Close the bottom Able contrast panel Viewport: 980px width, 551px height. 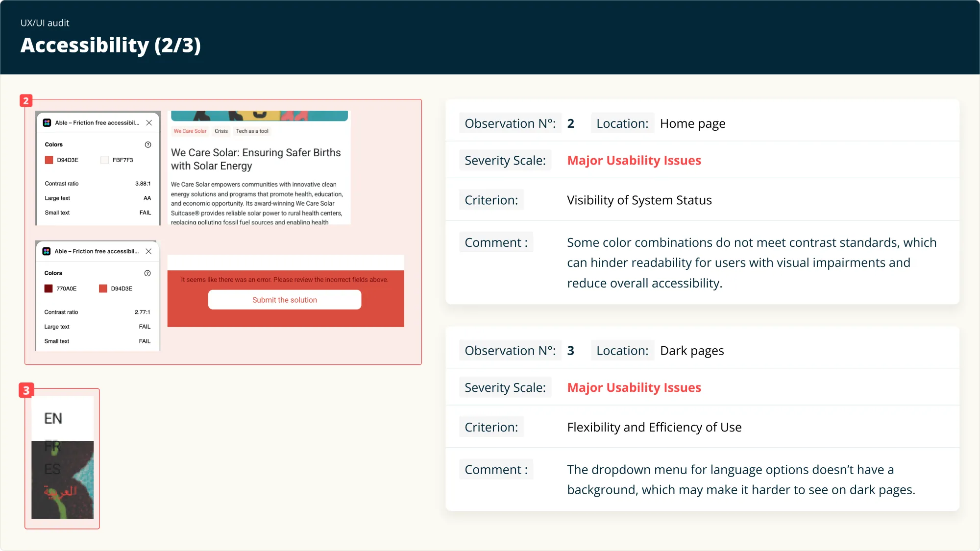tap(148, 251)
